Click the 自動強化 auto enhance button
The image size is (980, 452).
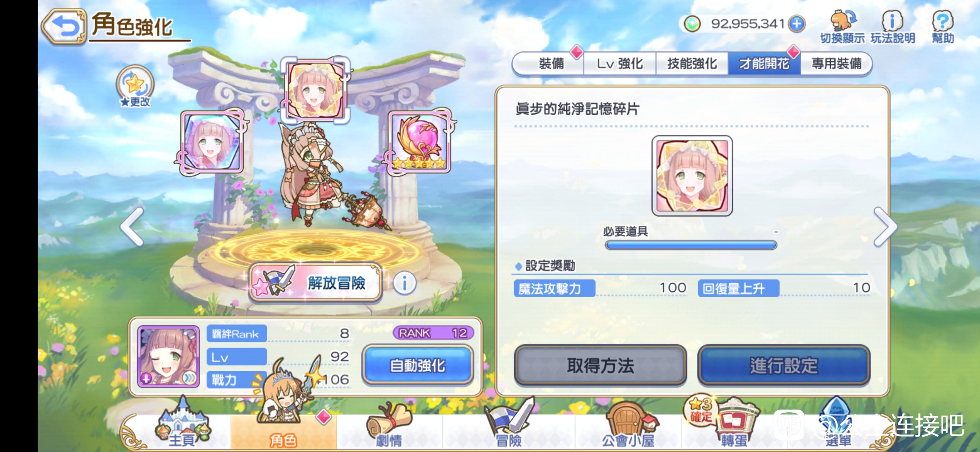coord(418,365)
